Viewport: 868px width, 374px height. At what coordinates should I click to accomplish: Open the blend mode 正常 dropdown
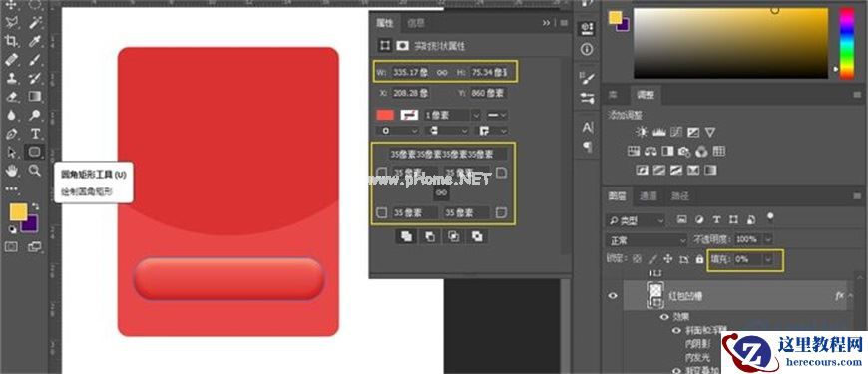[x=647, y=240]
